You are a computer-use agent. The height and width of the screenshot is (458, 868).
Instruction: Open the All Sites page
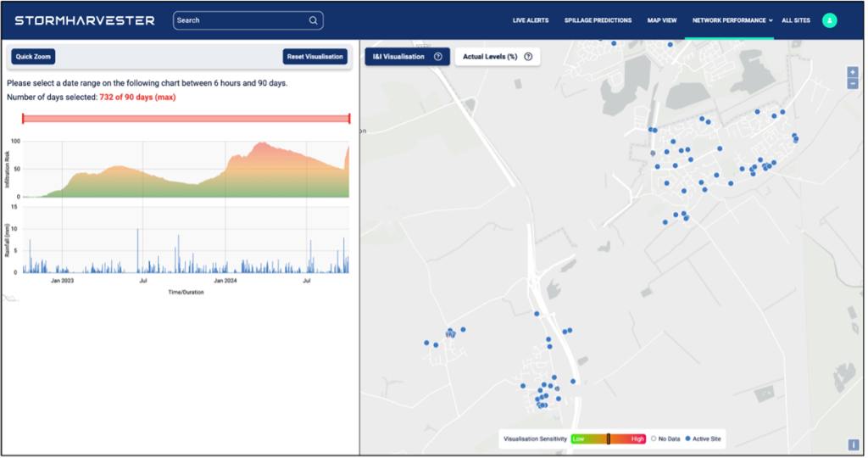tap(797, 20)
